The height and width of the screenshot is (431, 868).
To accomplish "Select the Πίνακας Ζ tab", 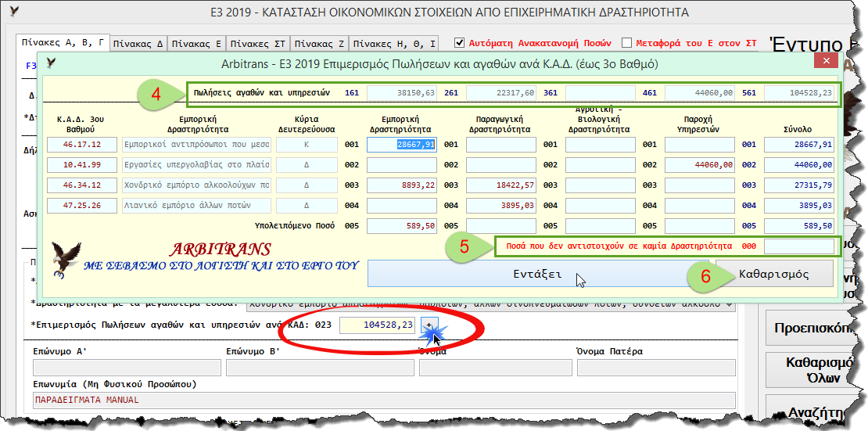I will point(318,44).
